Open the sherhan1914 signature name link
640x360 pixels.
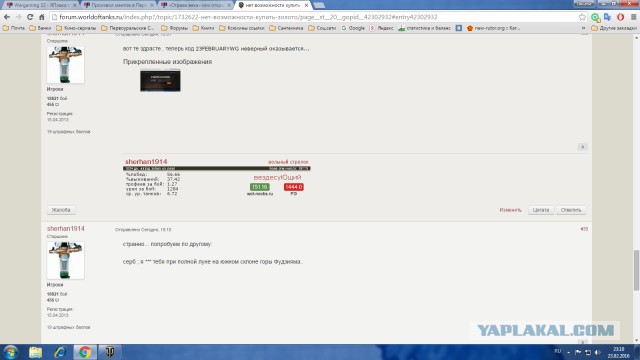(x=146, y=162)
